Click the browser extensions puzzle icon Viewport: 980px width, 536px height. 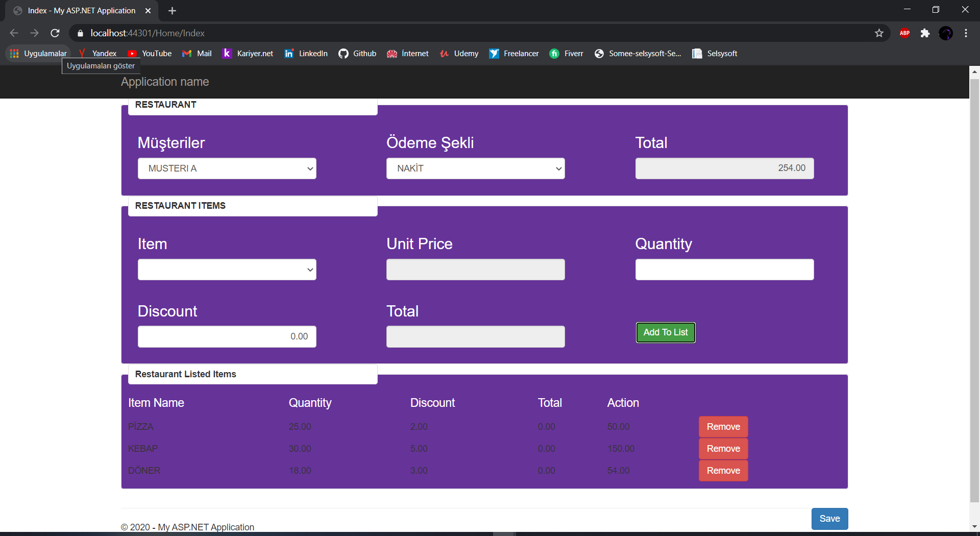pos(925,33)
